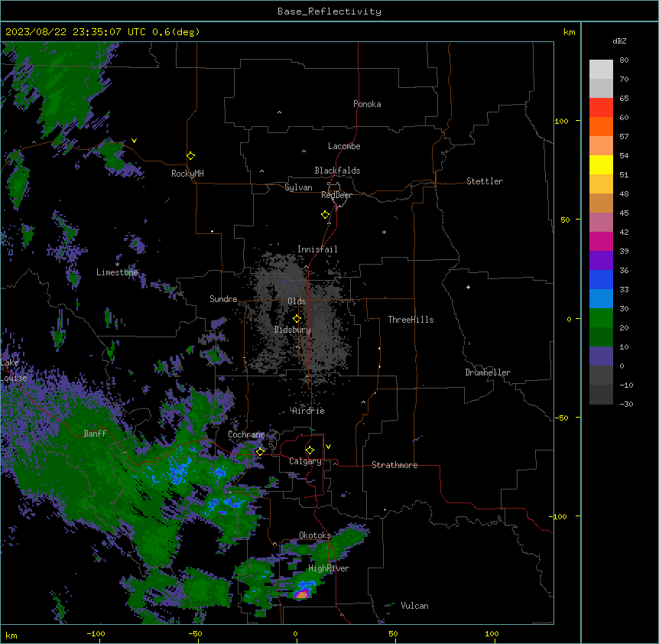Click the Strathmore label
Screen dimensions: 659x644
[394, 465]
